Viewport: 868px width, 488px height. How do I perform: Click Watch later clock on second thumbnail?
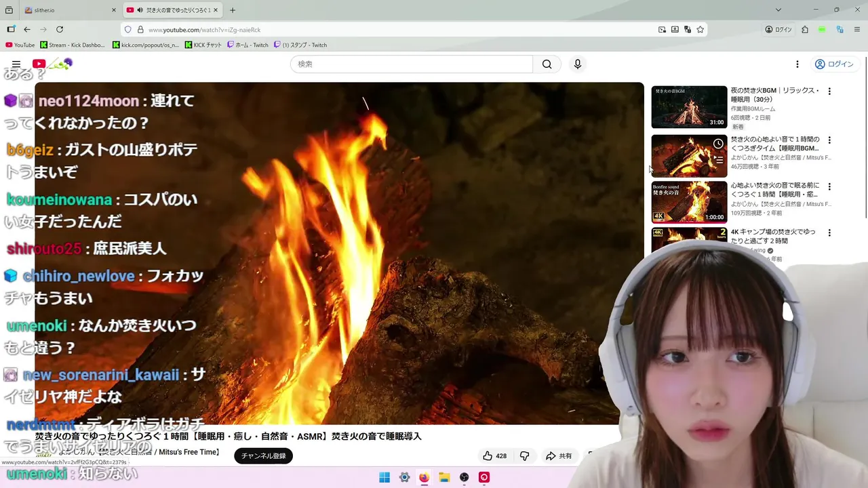[718, 144]
